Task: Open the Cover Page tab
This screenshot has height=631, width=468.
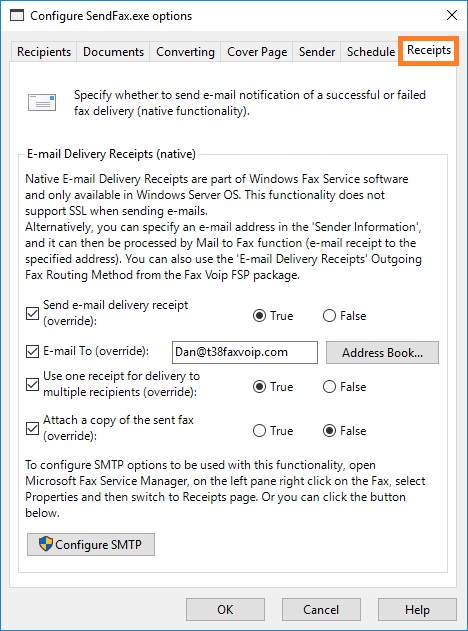Action: pos(257,52)
